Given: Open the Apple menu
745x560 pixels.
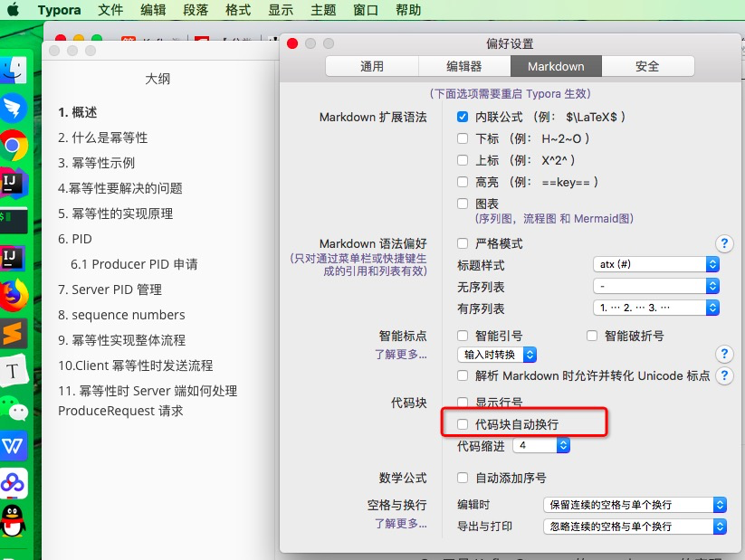Looking at the screenshot, I should click(x=14, y=9).
